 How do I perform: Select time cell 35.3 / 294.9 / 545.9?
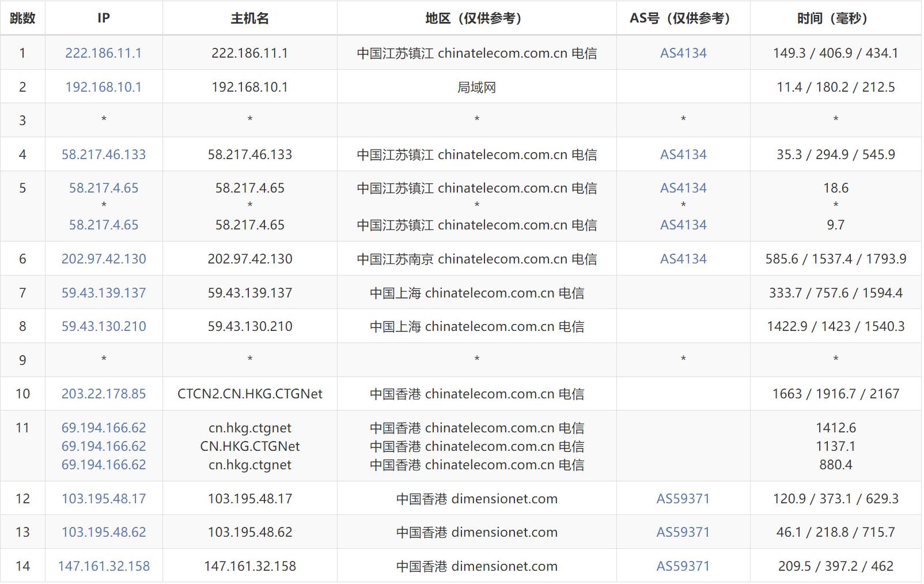(x=836, y=155)
